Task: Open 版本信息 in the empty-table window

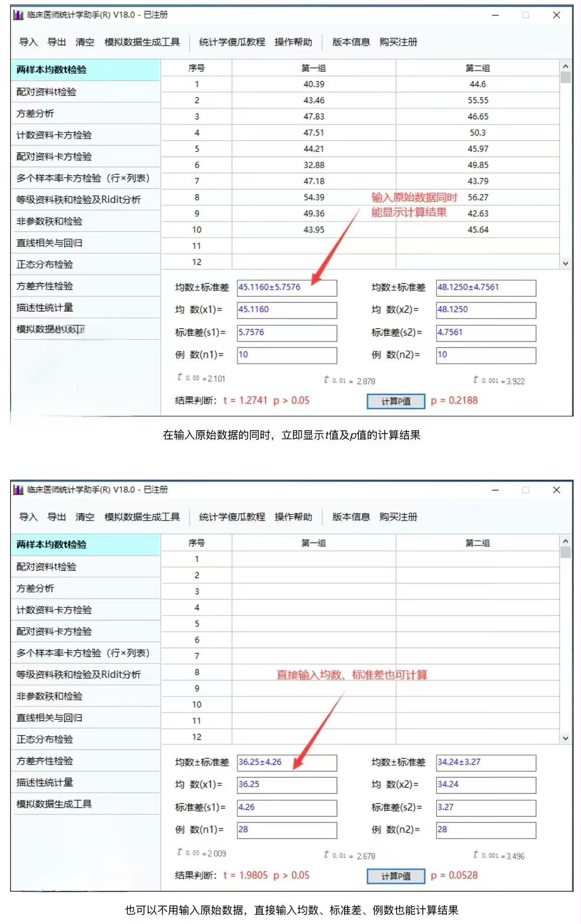Action: [x=351, y=517]
